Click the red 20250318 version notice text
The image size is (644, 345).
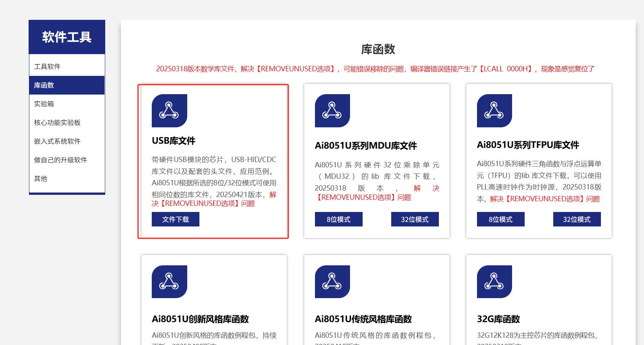pyautogui.click(x=375, y=69)
